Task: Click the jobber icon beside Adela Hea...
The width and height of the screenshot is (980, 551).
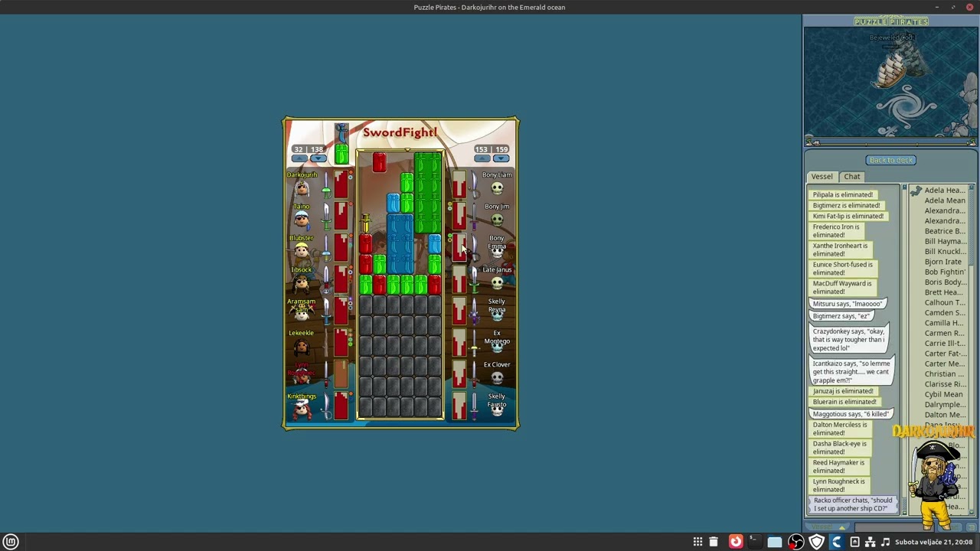Action: pos(916,191)
